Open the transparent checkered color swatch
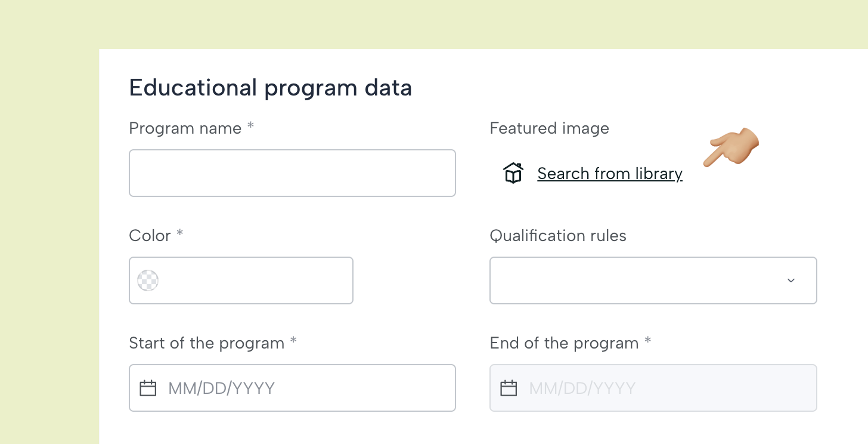The image size is (868, 444). click(x=148, y=280)
